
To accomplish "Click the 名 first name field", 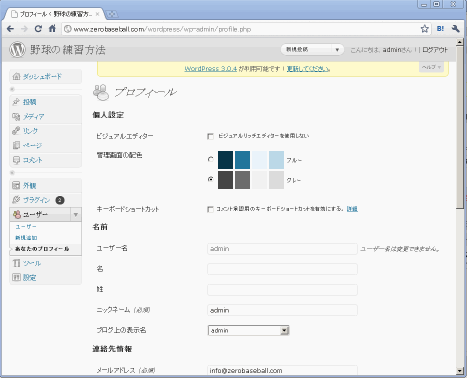I will pyautogui.click(x=282, y=269).
